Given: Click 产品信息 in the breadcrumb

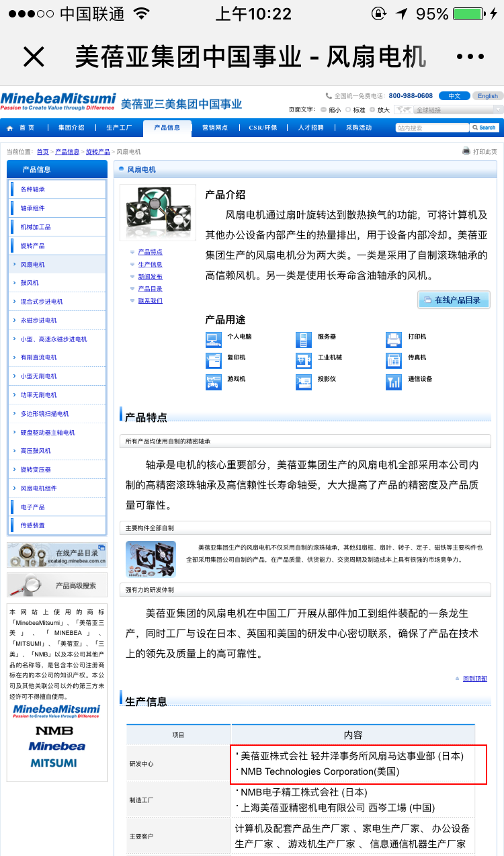Looking at the screenshot, I should pyautogui.click(x=67, y=152).
